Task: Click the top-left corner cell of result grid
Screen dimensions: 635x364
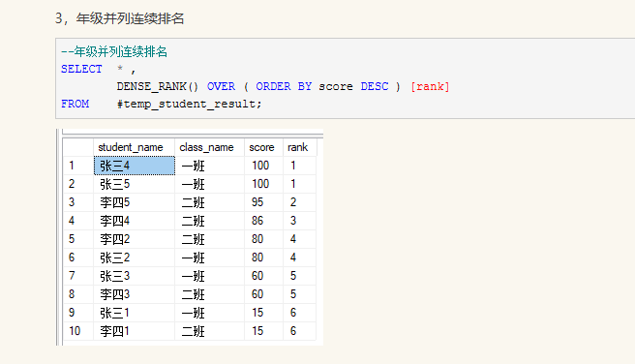Action: coord(78,147)
